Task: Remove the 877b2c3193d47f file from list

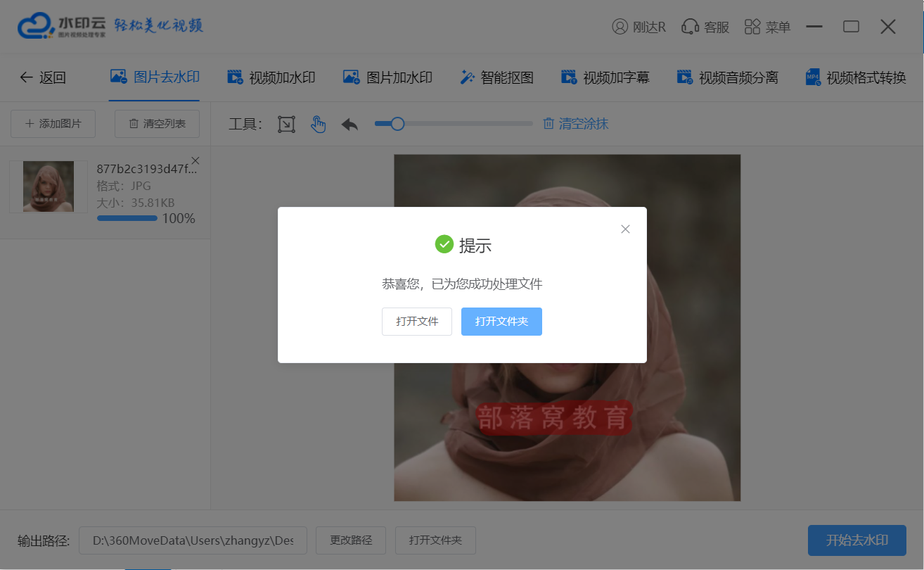Action: pos(195,160)
